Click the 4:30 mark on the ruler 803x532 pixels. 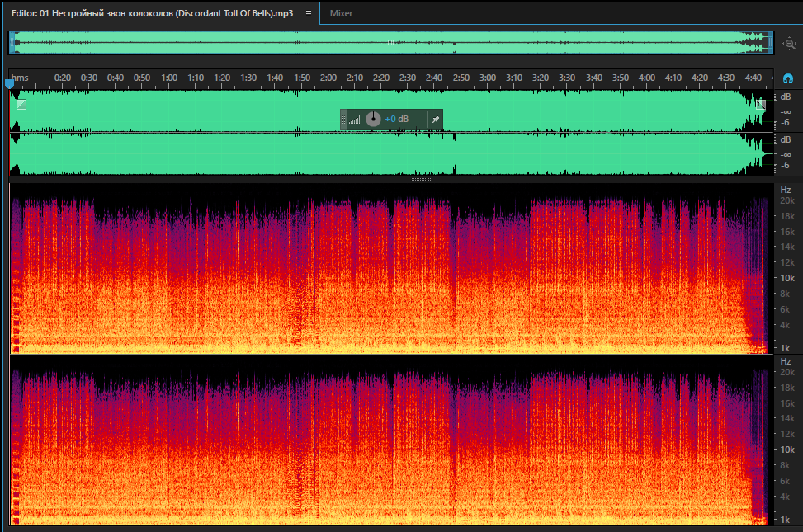click(x=726, y=78)
